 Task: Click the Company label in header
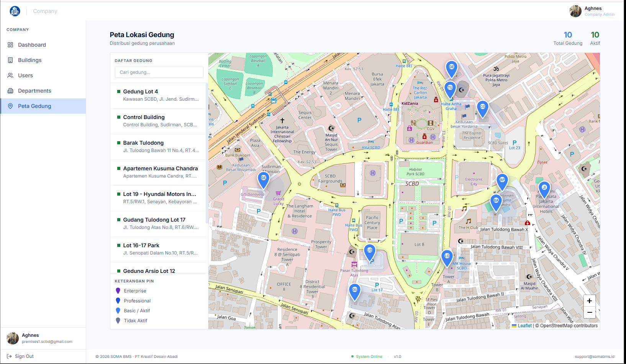(45, 11)
